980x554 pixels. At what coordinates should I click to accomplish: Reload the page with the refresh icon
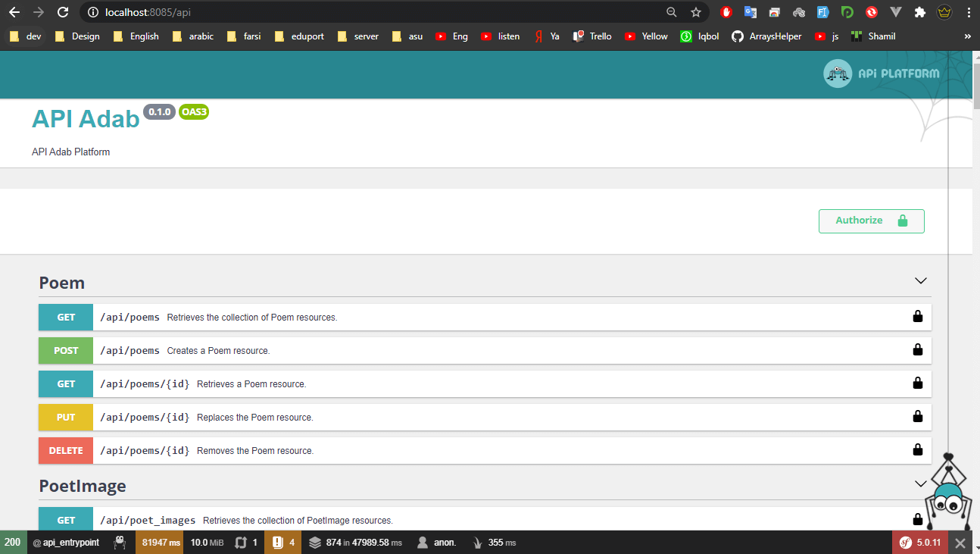click(x=63, y=12)
